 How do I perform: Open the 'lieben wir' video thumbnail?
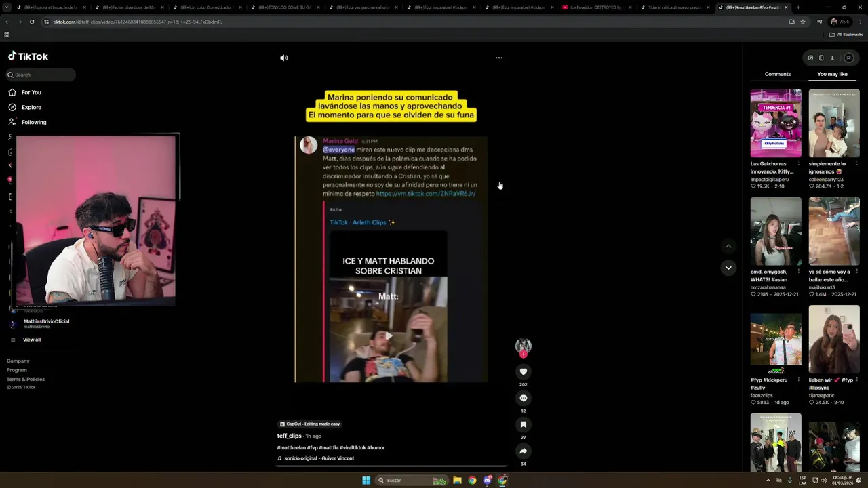coord(834,340)
